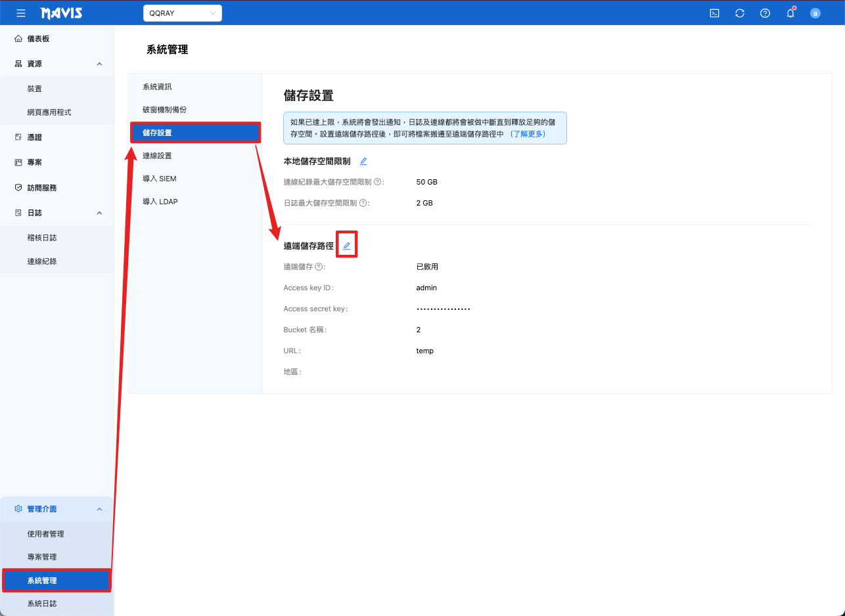
Task: Go to 儀表板 in the sidebar
Action: tap(38, 39)
